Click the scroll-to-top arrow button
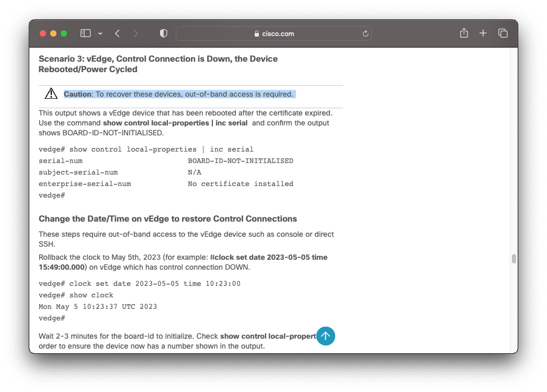 coord(326,336)
